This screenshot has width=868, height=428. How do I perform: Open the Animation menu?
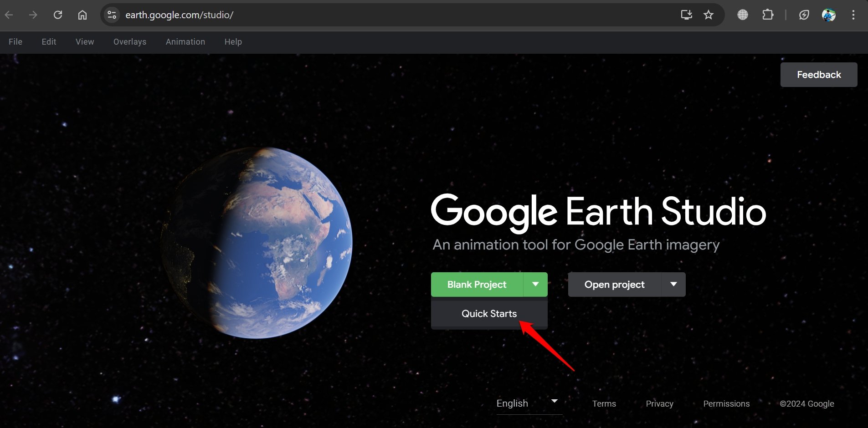tap(185, 42)
